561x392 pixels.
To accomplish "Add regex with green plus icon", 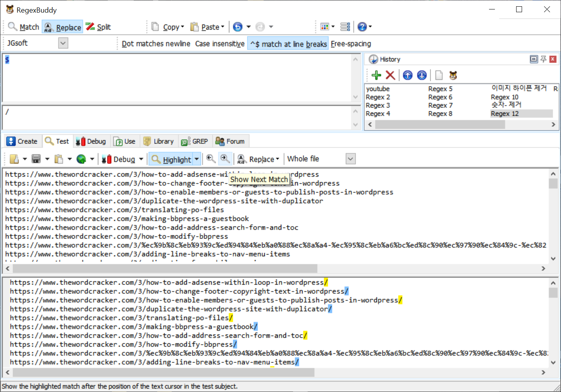I will tap(376, 75).
